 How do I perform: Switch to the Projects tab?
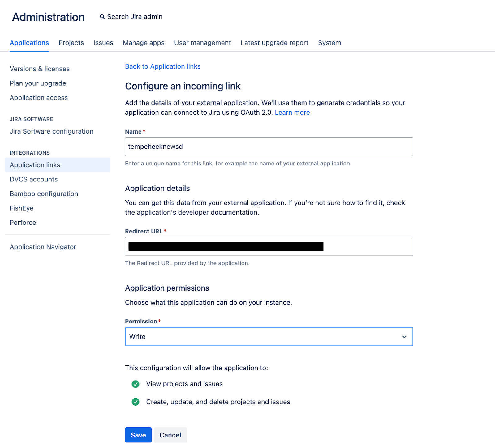point(71,43)
